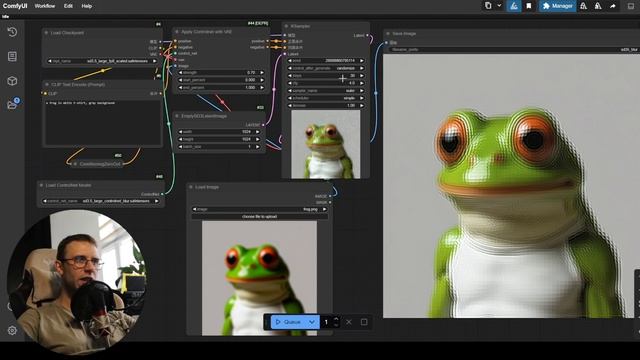This screenshot has width=640, height=360.
Task: Click the denoise value slider
Action: tap(326, 105)
